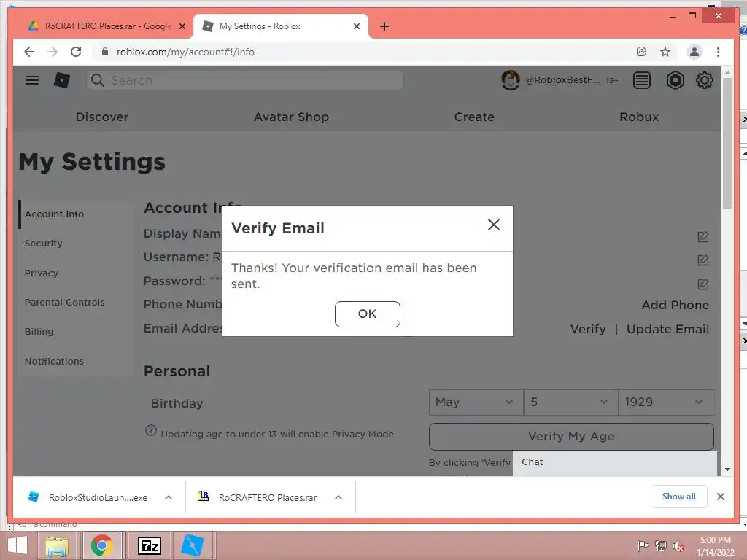
Task: Click the scrollbar down arrow
Action: (727, 470)
